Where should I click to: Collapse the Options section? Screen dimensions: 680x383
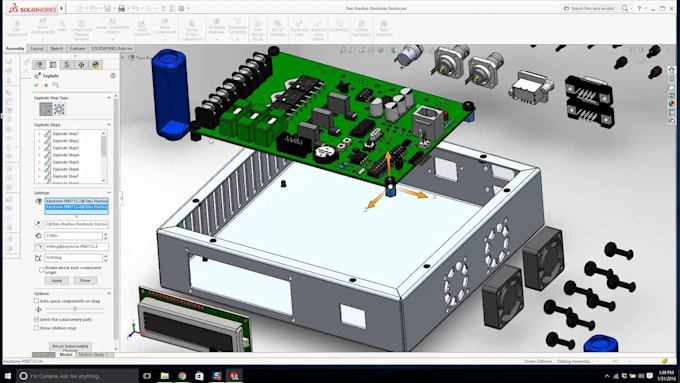tap(109, 294)
